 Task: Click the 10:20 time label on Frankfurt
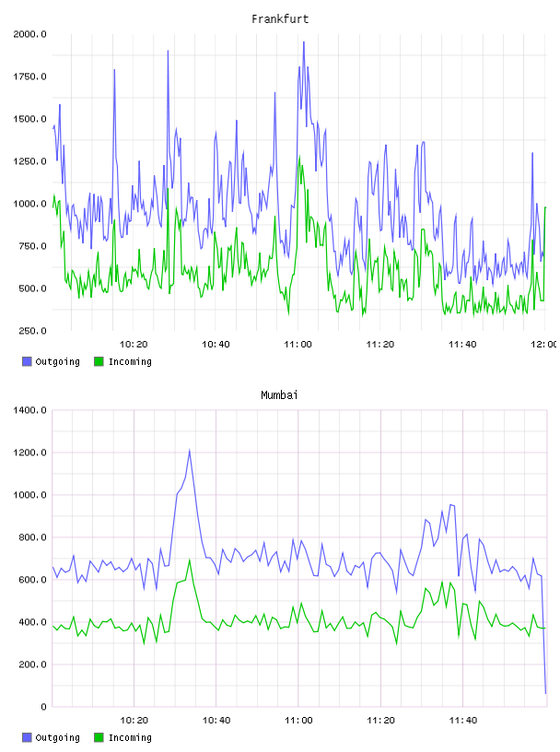(x=134, y=345)
